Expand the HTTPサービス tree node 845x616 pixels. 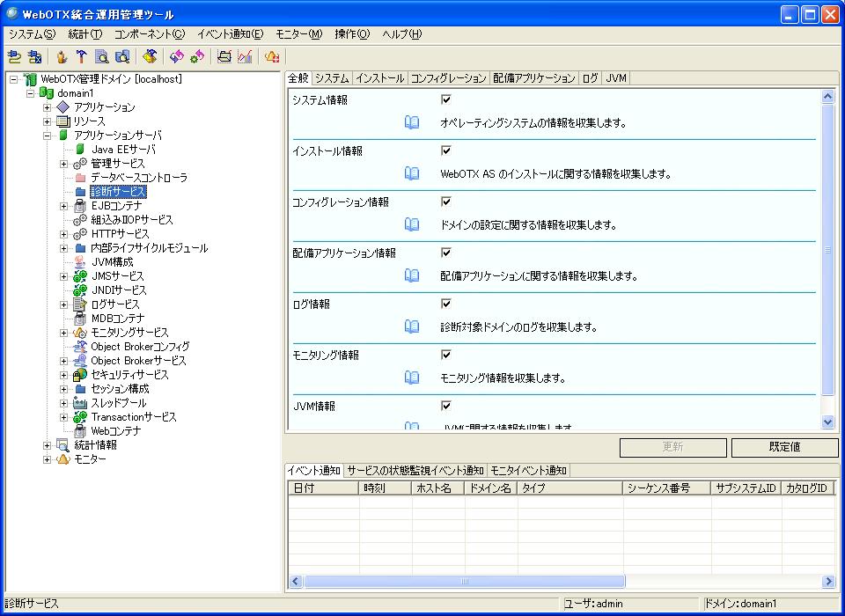point(64,234)
